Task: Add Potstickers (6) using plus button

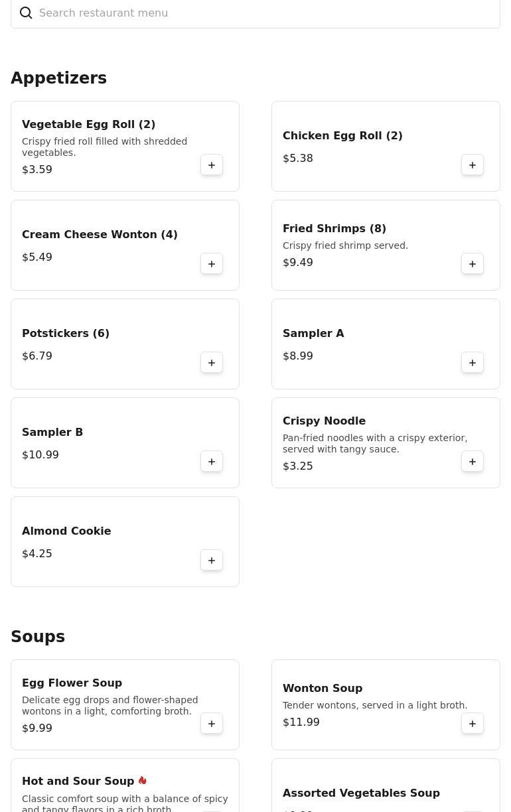Action: pos(212,363)
